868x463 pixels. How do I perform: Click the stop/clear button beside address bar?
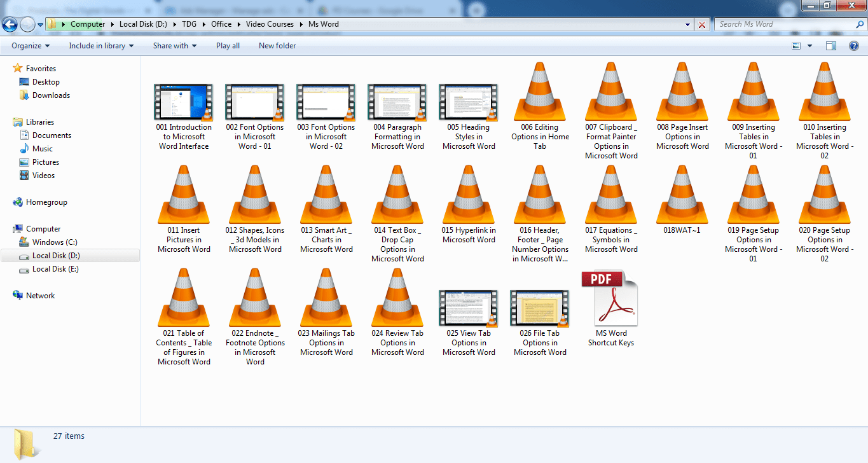point(702,25)
